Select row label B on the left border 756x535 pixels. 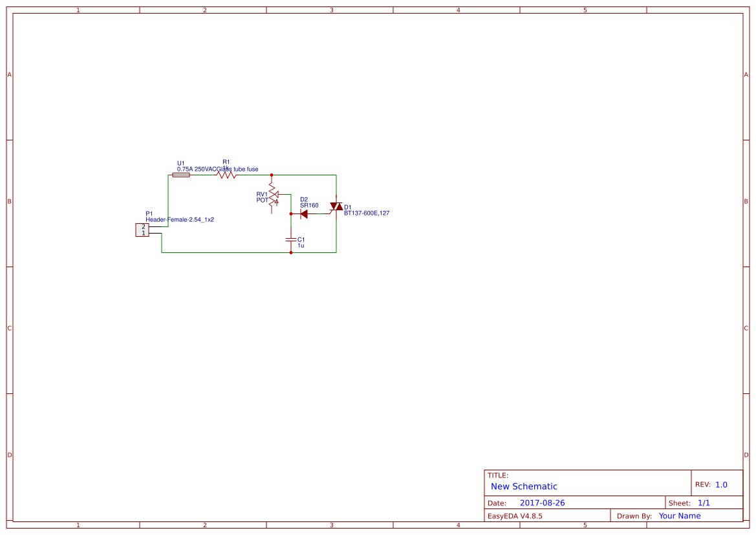click(8, 202)
